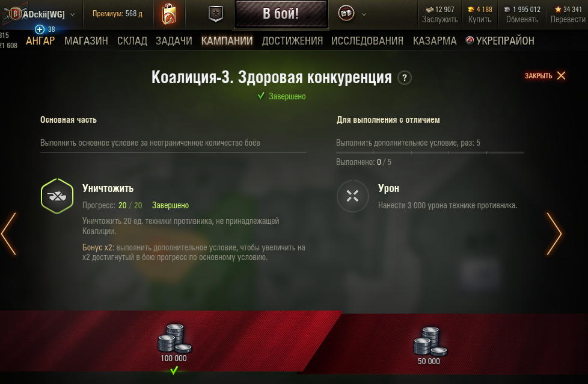The height and width of the screenshot is (384, 588).
Task: Expand the battle type selector arrow
Action: (x=364, y=14)
